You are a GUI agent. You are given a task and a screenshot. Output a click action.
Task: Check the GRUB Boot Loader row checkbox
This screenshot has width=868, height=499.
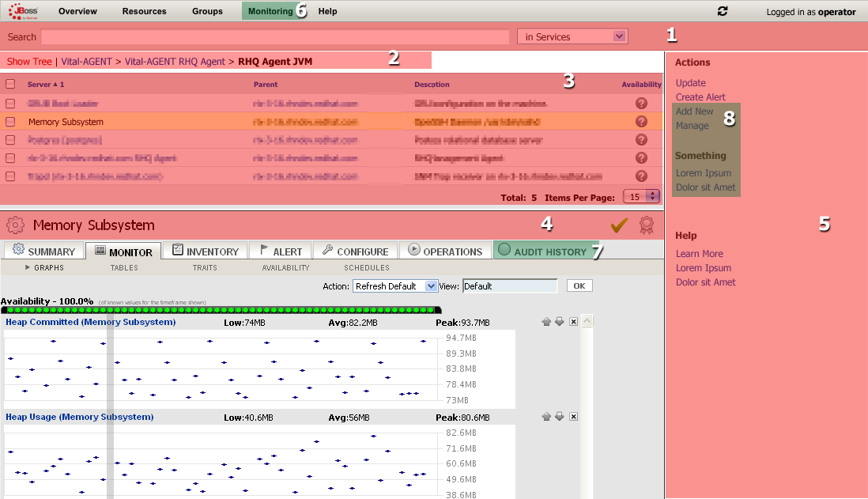pos(10,104)
